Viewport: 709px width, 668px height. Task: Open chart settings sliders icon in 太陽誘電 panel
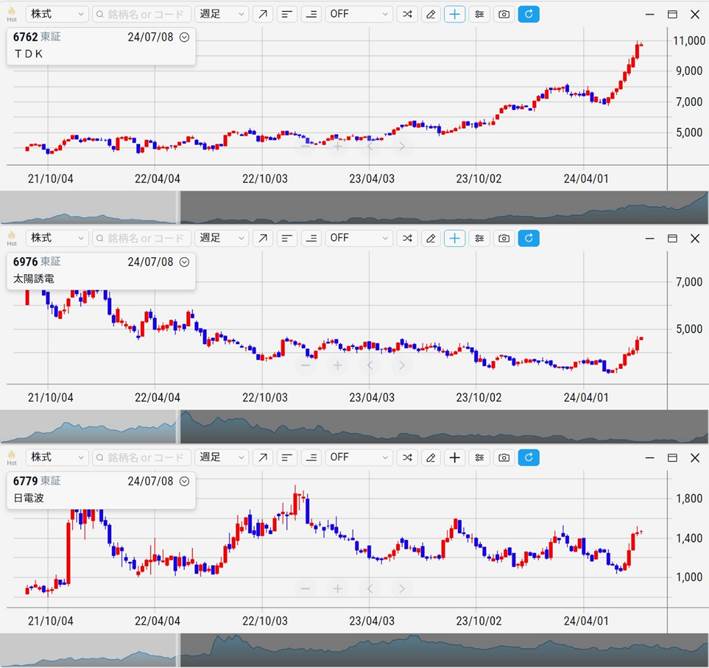point(480,238)
